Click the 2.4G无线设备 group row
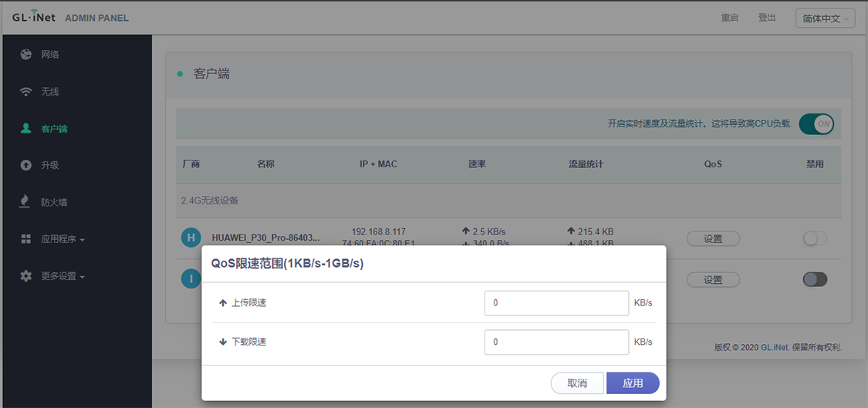This screenshot has height=408, width=868. [508, 201]
